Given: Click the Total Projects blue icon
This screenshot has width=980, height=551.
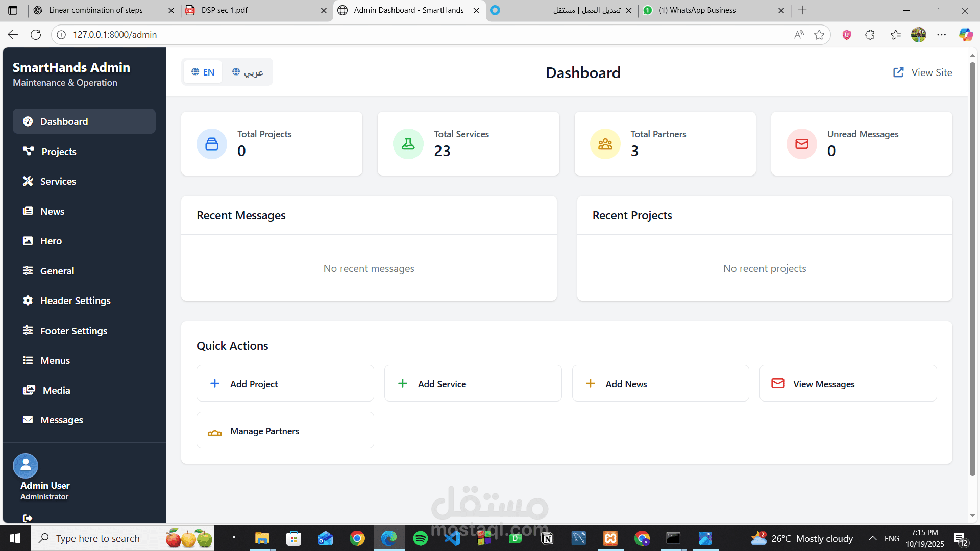Looking at the screenshot, I should coord(212,144).
